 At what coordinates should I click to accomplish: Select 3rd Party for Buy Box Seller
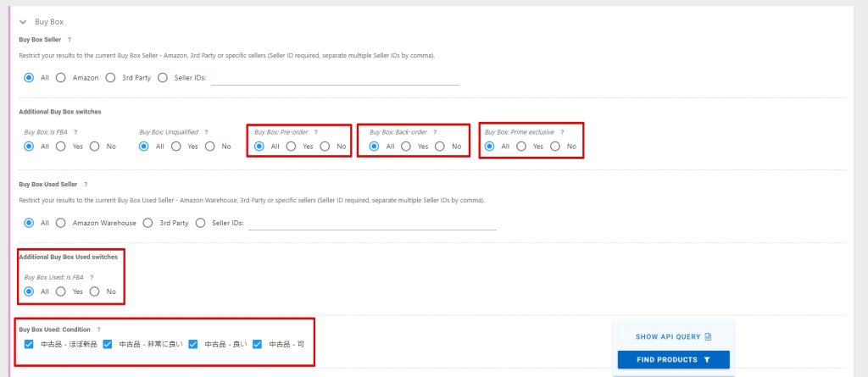click(x=111, y=78)
